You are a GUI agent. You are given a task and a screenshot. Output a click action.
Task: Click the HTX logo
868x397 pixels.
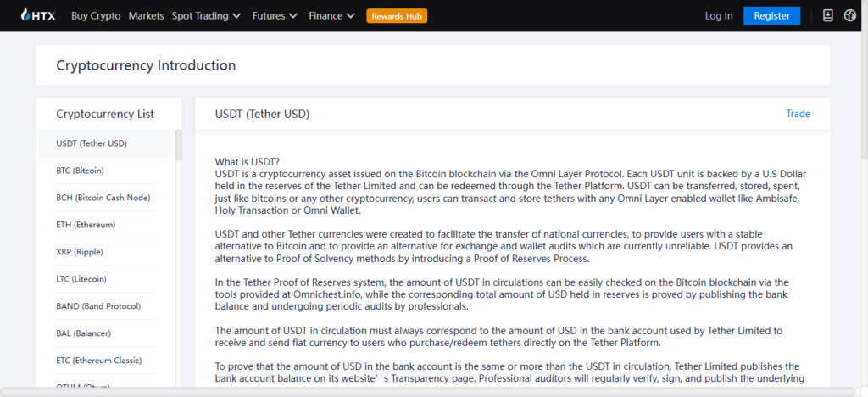click(37, 15)
